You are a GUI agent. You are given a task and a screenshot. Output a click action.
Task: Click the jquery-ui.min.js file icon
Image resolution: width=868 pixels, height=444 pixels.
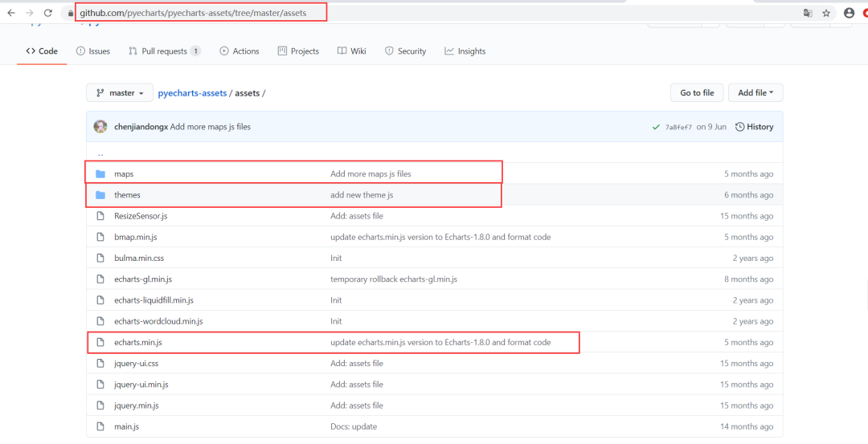[x=100, y=385]
